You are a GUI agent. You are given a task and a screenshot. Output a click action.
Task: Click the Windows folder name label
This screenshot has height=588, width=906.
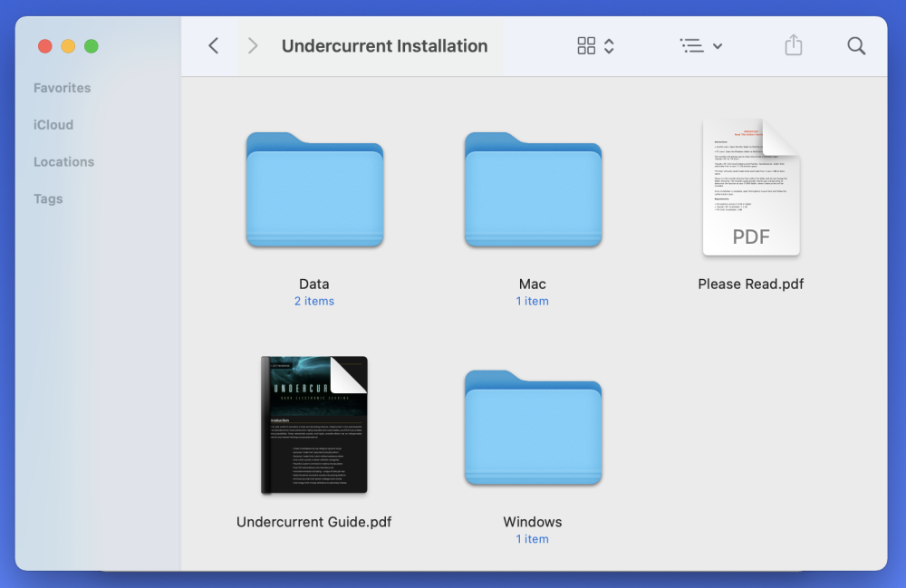pos(532,522)
